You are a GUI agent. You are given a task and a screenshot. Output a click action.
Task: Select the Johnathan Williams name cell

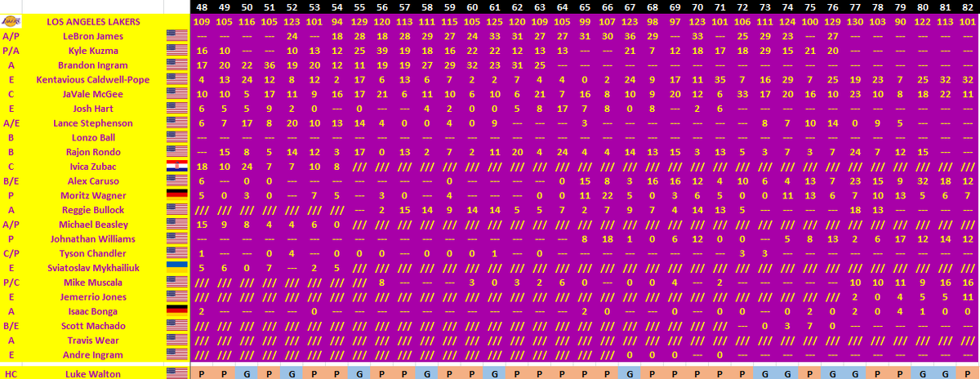pos(93,239)
